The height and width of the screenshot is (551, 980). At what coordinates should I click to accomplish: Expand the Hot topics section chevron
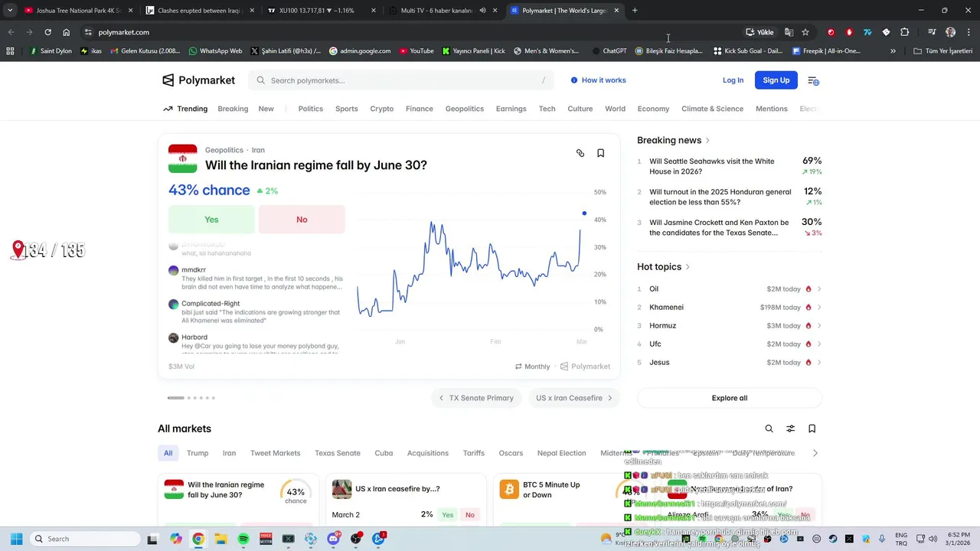[x=688, y=267]
